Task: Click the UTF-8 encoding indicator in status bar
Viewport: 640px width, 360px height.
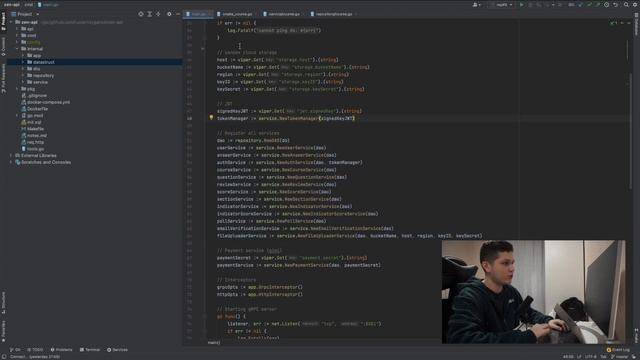Action: click(x=591, y=357)
